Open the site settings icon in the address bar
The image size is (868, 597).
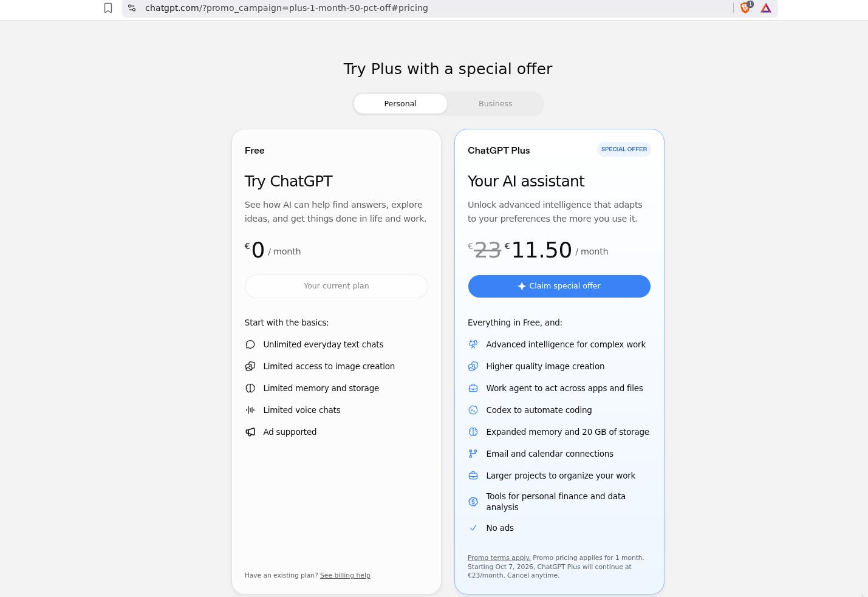(132, 8)
